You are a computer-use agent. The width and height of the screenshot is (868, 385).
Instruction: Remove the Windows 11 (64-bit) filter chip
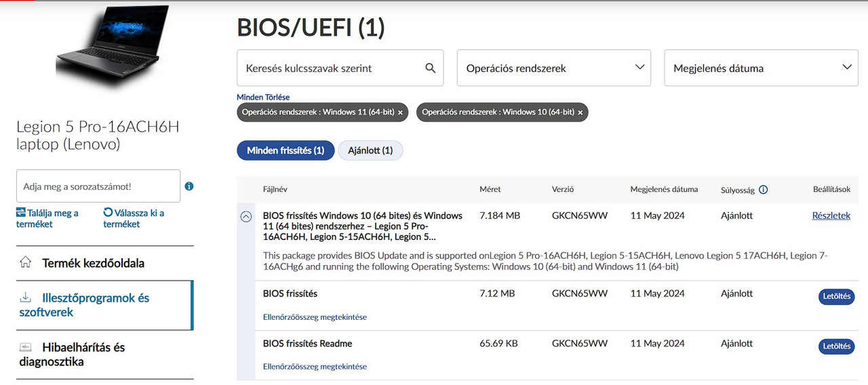coord(400,113)
